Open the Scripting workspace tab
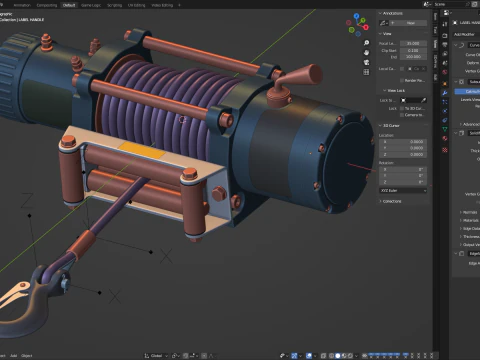The image size is (480, 360). [114, 5]
